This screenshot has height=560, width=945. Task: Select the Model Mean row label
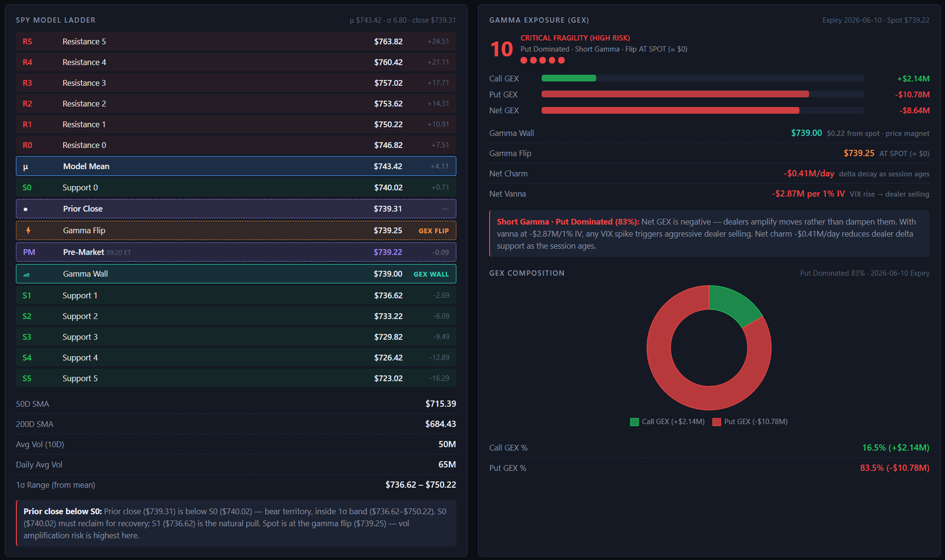86,166
